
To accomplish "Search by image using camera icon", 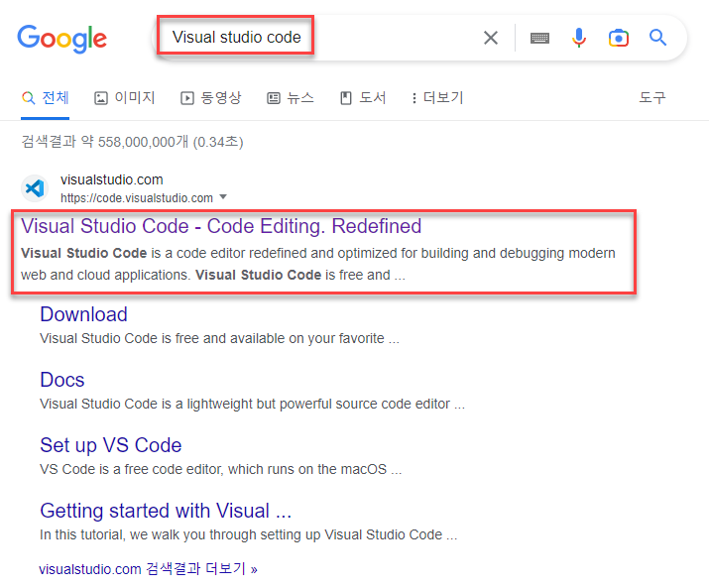I will (618, 38).
